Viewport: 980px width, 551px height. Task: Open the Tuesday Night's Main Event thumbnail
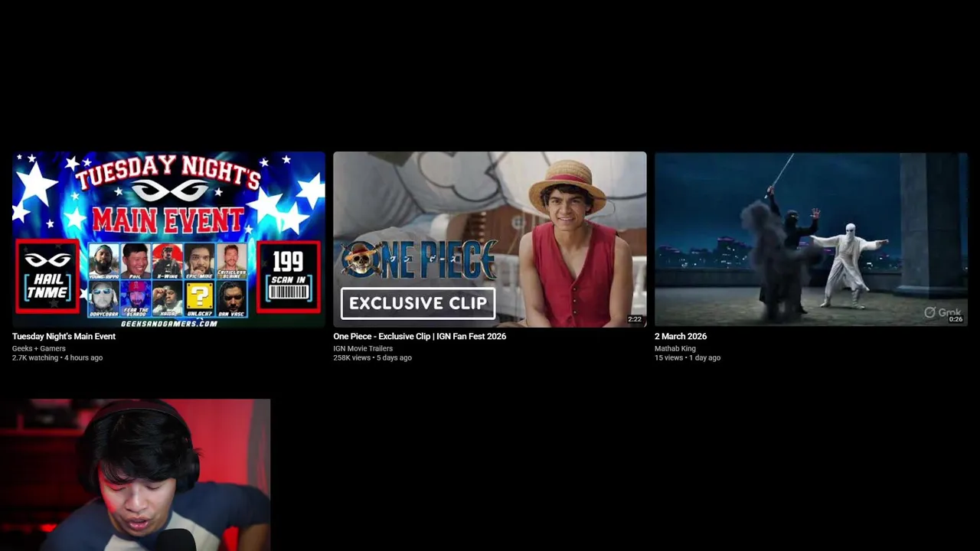168,240
